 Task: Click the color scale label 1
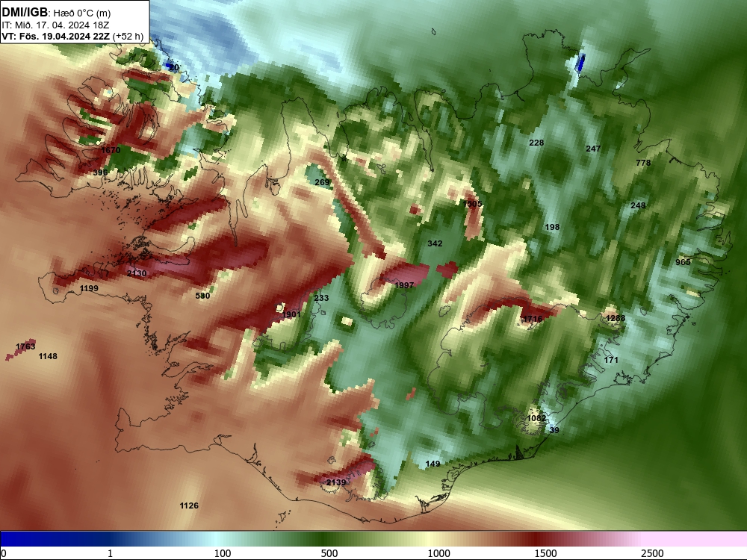(110, 553)
